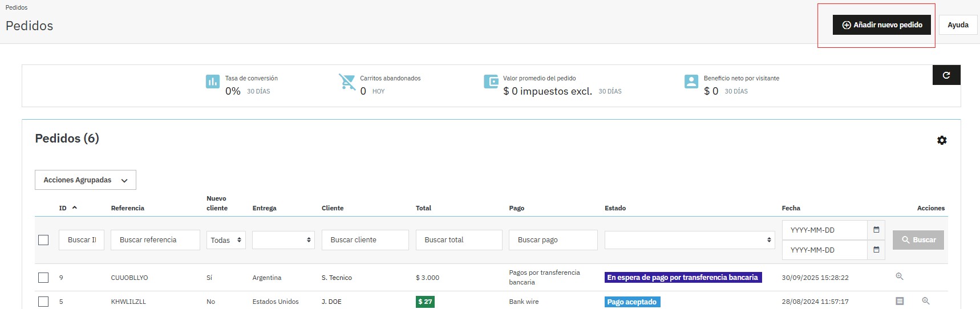
Task: Open the orders table settings gear
Action: (942, 140)
